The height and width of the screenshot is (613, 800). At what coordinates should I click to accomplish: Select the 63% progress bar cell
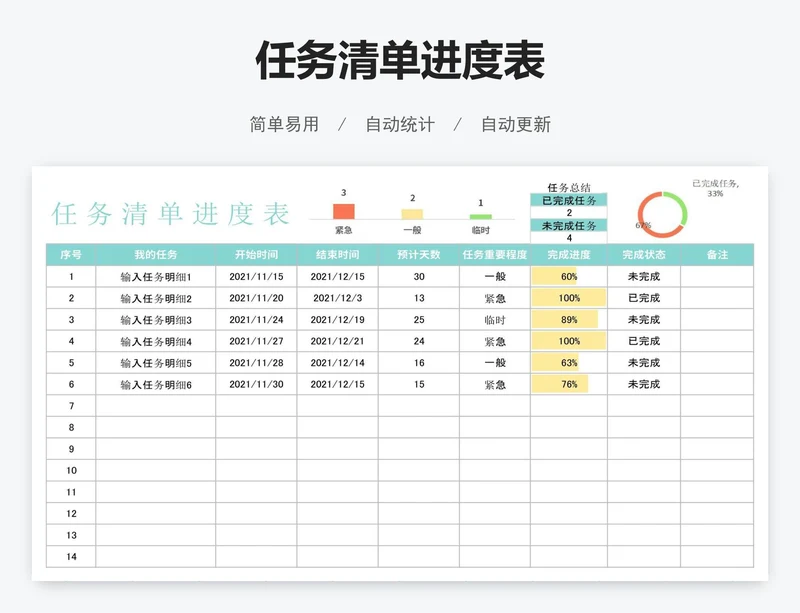pos(569,363)
